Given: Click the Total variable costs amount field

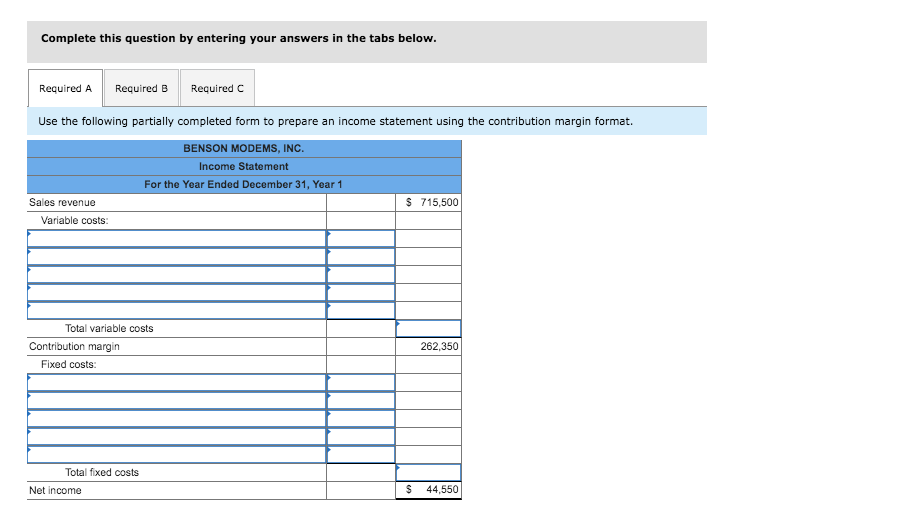Looking at the screenshot, I should tap(429, 328).
